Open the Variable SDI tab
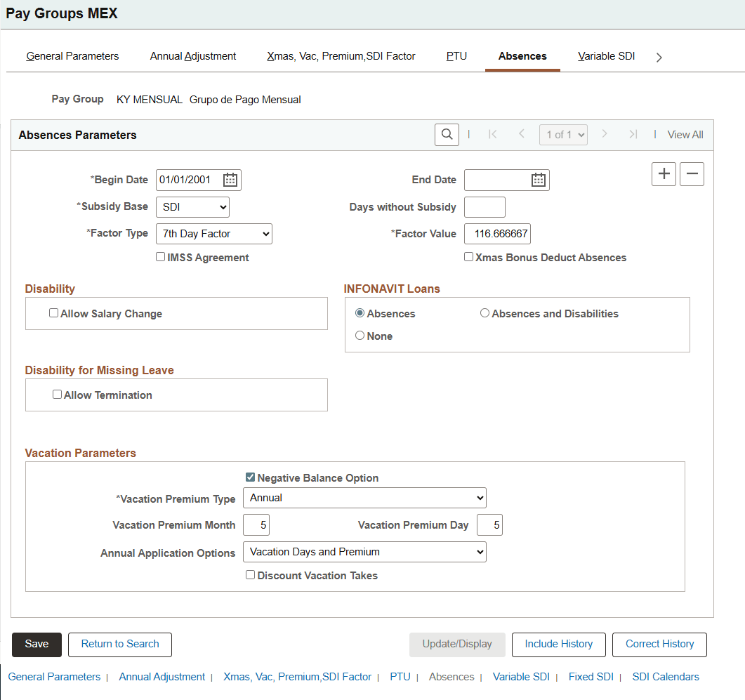The width and height of the screenshot is (745, 700). tap(606, 56)
